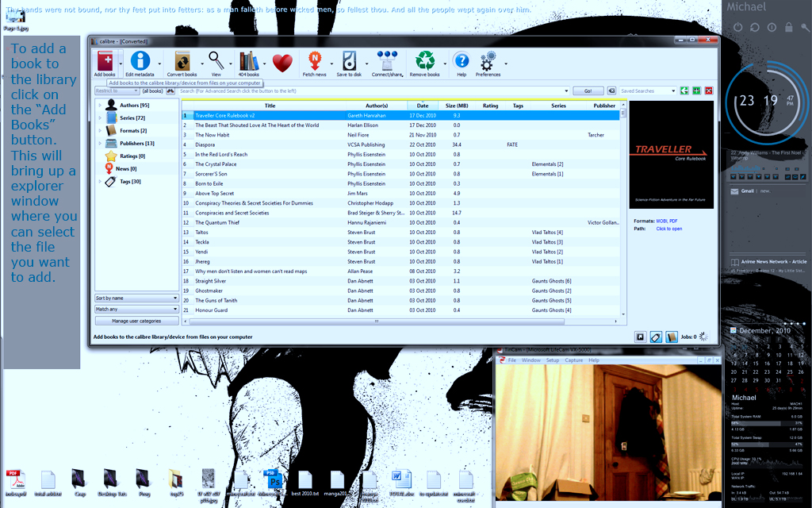Click the padlock lock icon in sidebar
Image resolution: width=812 pixels, height=508 pixels.
[x=789, y=27]
